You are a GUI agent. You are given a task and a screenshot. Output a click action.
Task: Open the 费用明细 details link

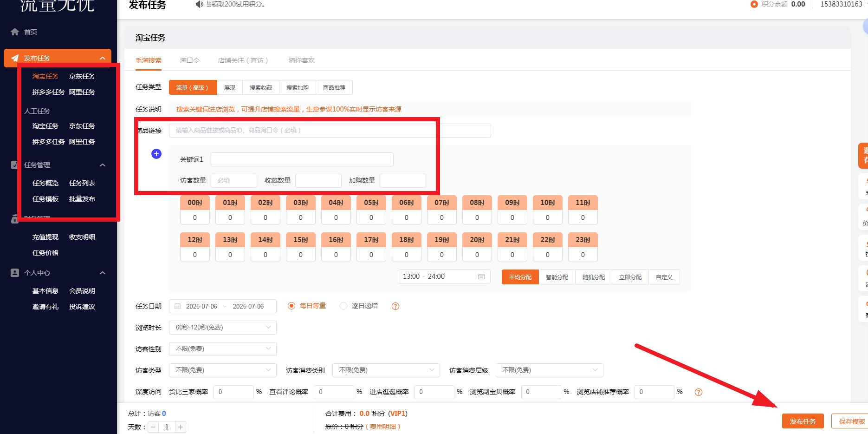(x=383, y=426)
